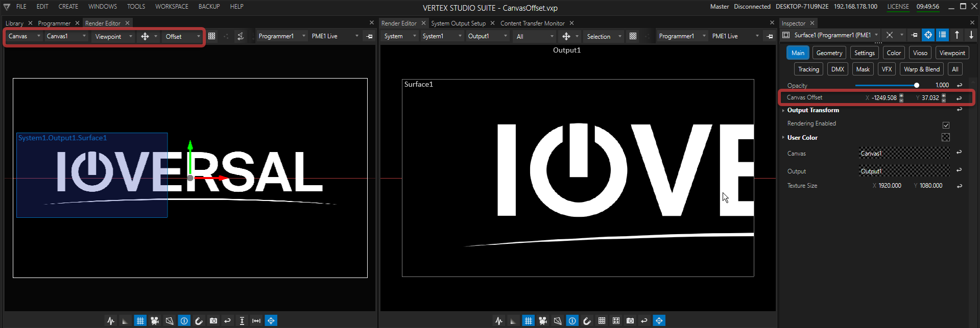Click the pin icon in Inspector header
The image size is (980, 328).
coord(914,35)
